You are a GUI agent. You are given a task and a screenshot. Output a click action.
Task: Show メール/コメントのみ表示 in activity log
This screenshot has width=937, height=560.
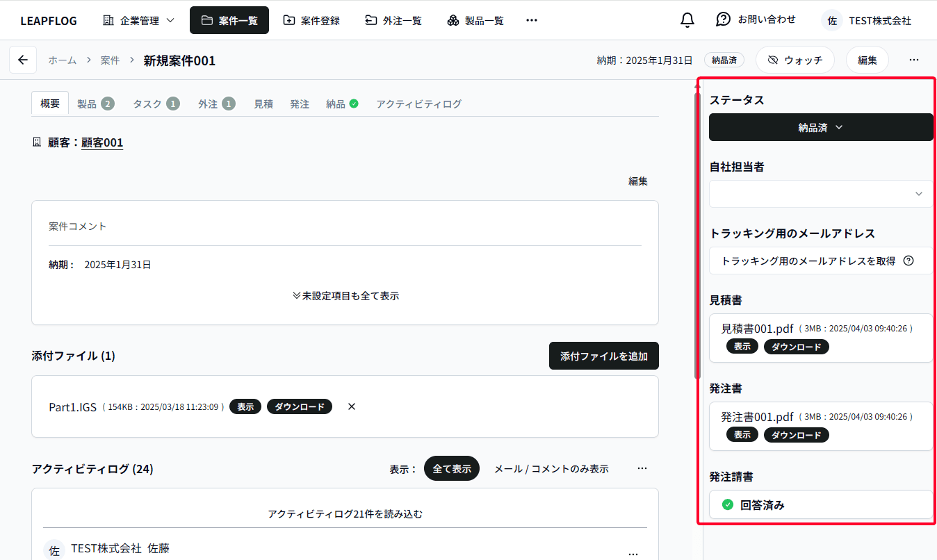[x=551, y=468]
